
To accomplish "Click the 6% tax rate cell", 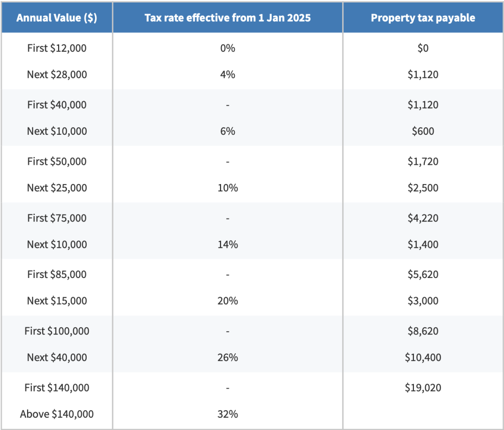I will click(x=227, y=131).
